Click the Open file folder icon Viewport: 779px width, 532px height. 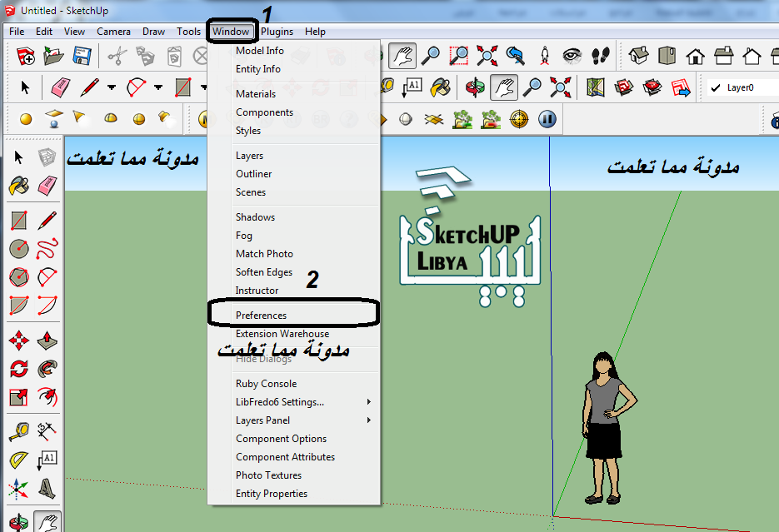pos(53,56)
